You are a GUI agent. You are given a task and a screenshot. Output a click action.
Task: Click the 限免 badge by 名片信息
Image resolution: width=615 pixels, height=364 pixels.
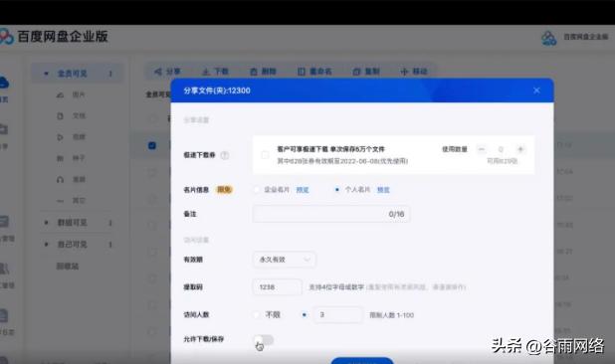(x=224, y=190)
